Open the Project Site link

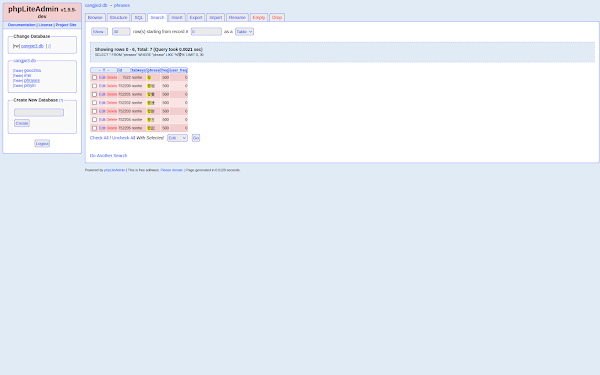coord(66,25)
